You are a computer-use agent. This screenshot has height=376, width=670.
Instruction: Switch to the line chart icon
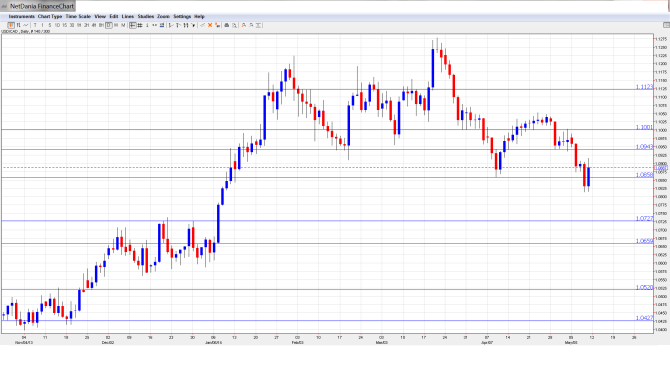click(26, 25)
